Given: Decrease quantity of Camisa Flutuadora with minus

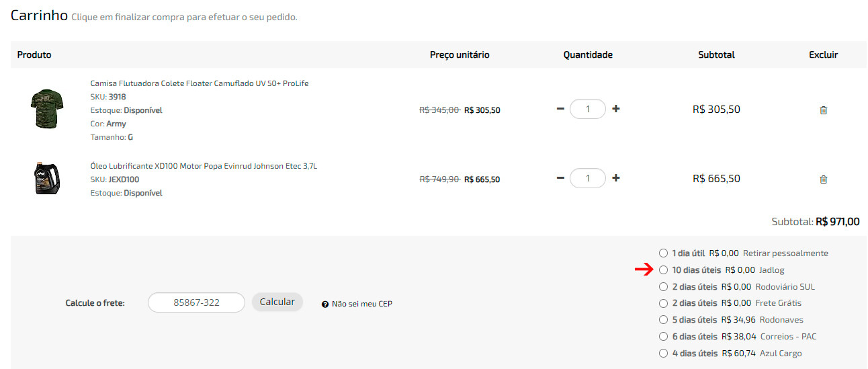Looking at the screenshot, I should click(560, 108).
